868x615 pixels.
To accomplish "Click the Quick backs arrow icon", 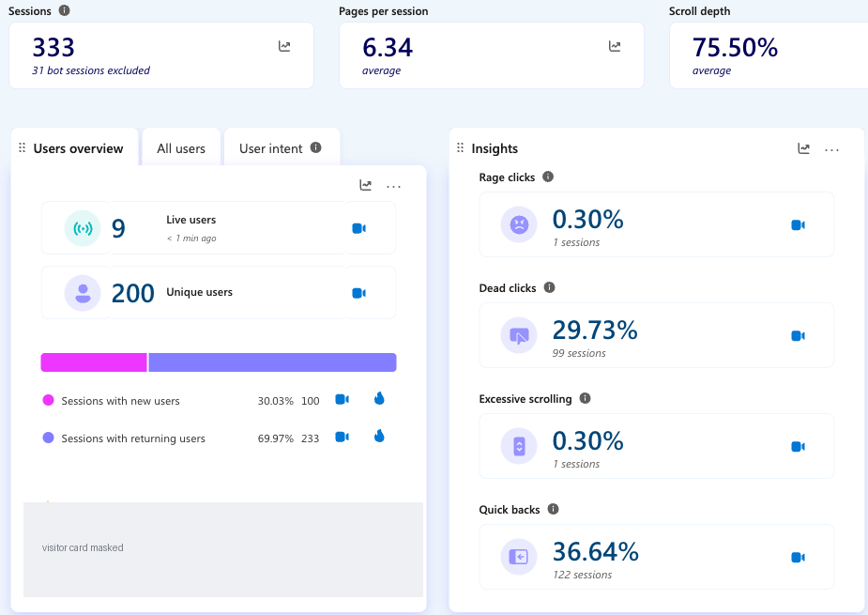I will (x=519, y=557).
